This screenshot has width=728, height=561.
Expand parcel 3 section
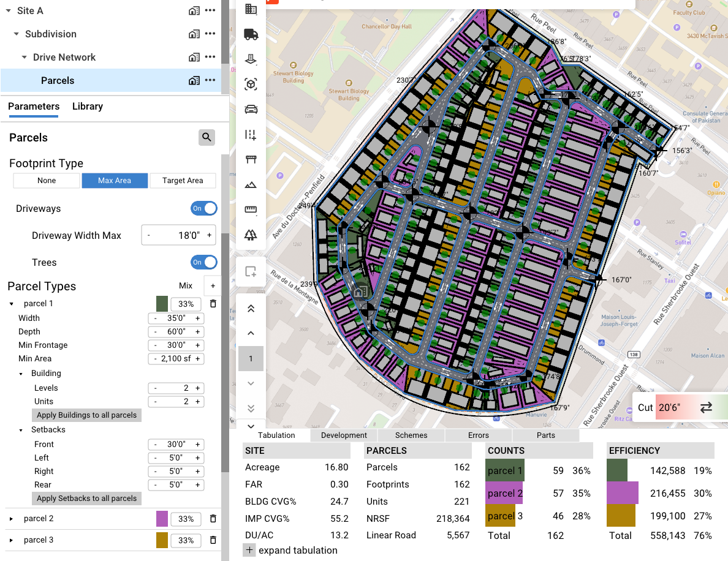tap(12, 540)
